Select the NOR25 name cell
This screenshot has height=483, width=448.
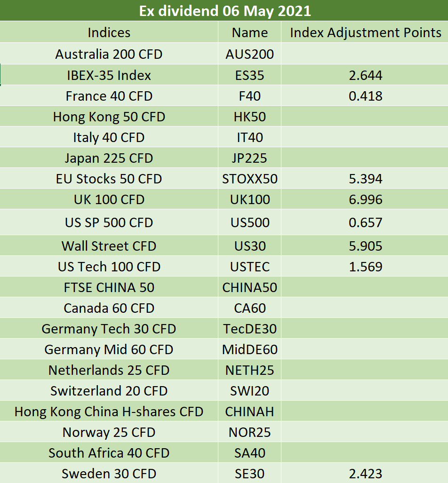tap(250, 432)
